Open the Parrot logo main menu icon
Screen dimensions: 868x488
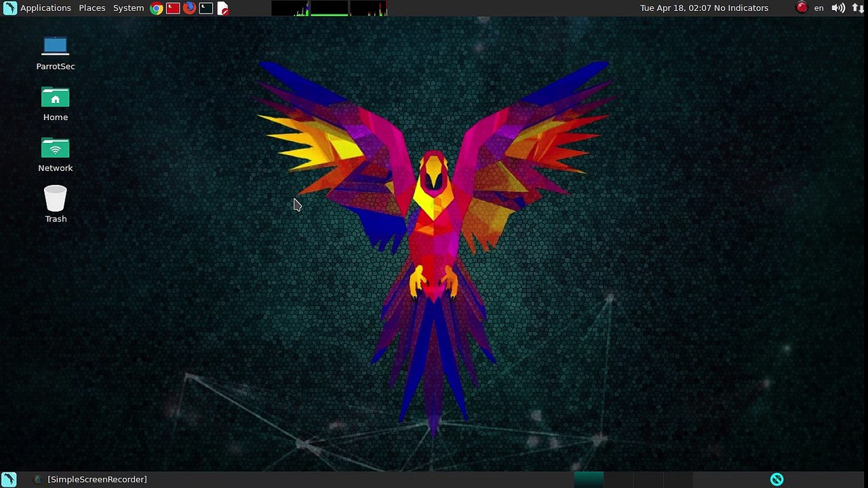[9, 8]
